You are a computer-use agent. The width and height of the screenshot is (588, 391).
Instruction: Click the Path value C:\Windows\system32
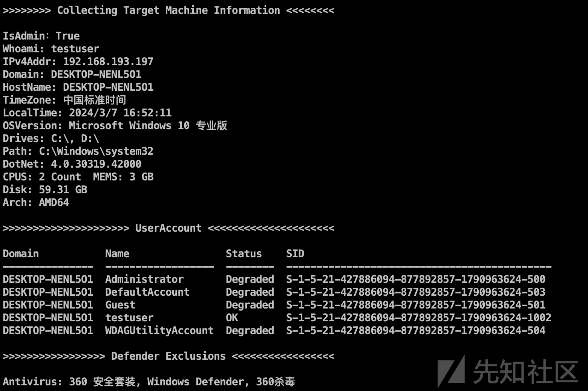tap(96, 151)
